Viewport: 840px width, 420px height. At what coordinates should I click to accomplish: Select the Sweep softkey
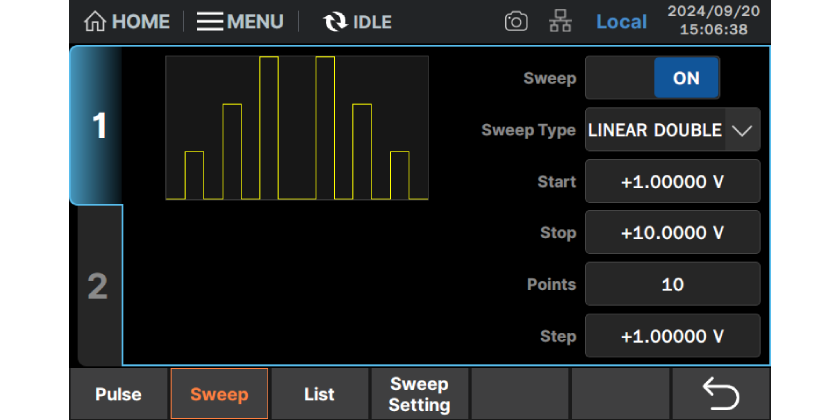pos(219,394)
